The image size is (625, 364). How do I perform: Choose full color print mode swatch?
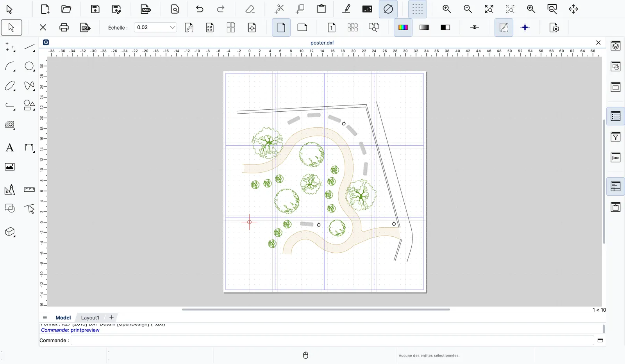pyautogui.click(x=403, y=27)
